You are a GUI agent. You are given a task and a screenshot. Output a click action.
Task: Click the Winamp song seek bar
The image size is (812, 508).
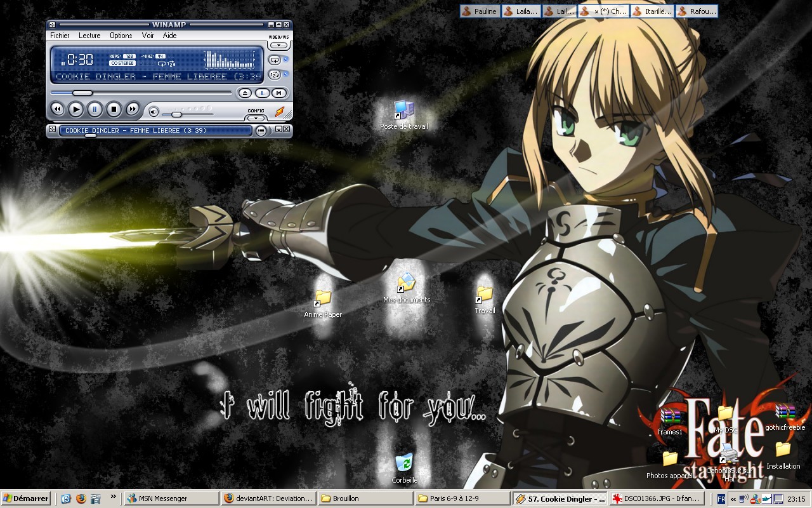[141, 93]
